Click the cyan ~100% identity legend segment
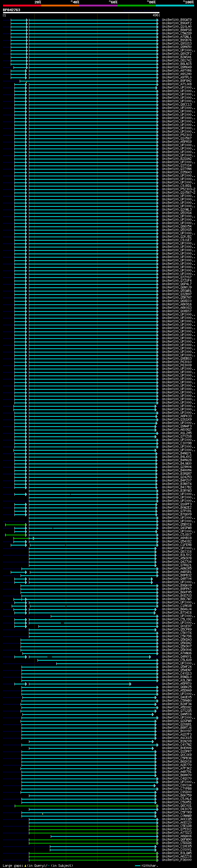The image size is (197, 868). [x=175, y=6]
